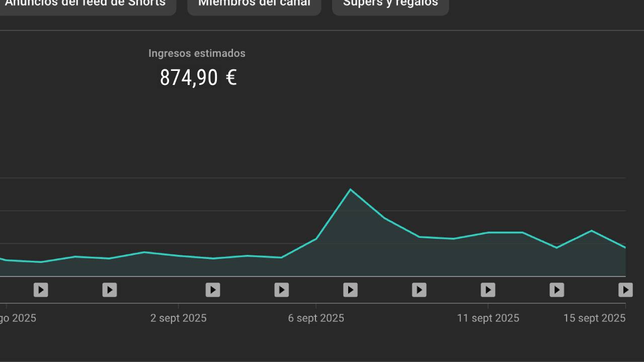Open the video marker just right of 2 sept 2025
Screen dimensions: 644x362
coord(212,290)
